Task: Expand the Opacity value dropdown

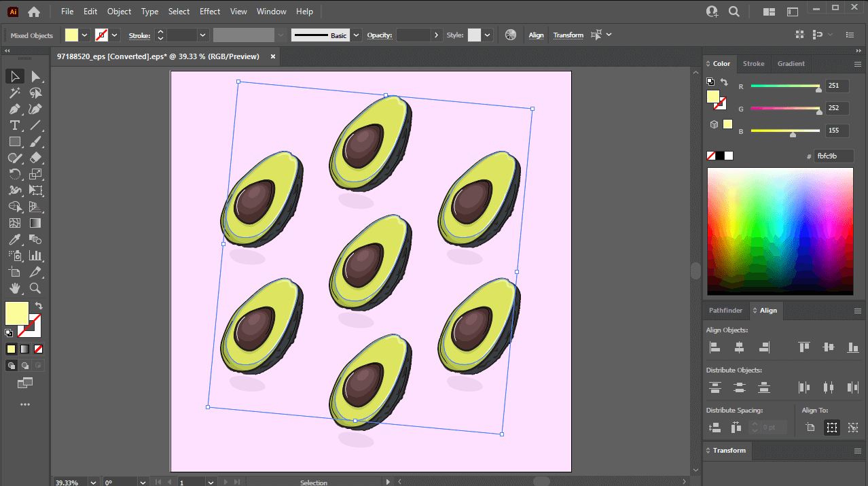Action: [x=436, y=35]
